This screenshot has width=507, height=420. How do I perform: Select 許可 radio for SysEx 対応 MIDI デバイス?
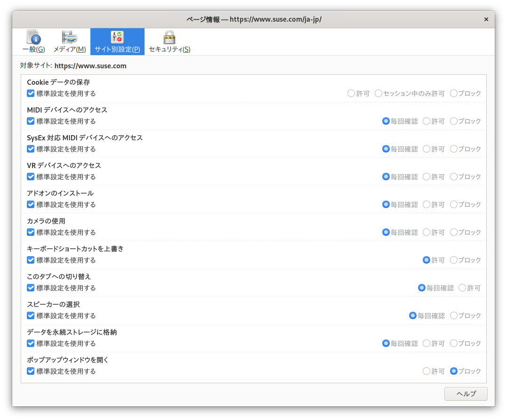427,149
